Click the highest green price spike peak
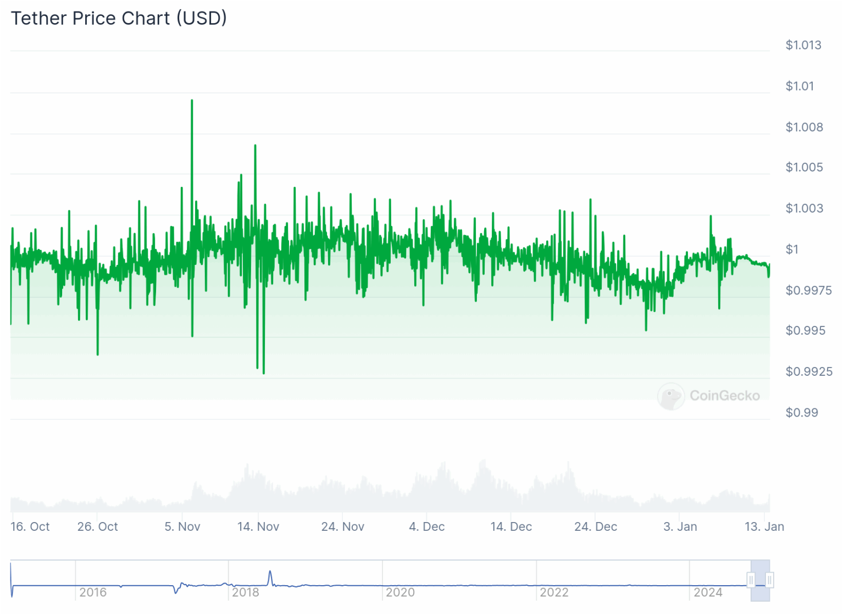The width and height of the screenshot is (844, 616). pos(192,101)
